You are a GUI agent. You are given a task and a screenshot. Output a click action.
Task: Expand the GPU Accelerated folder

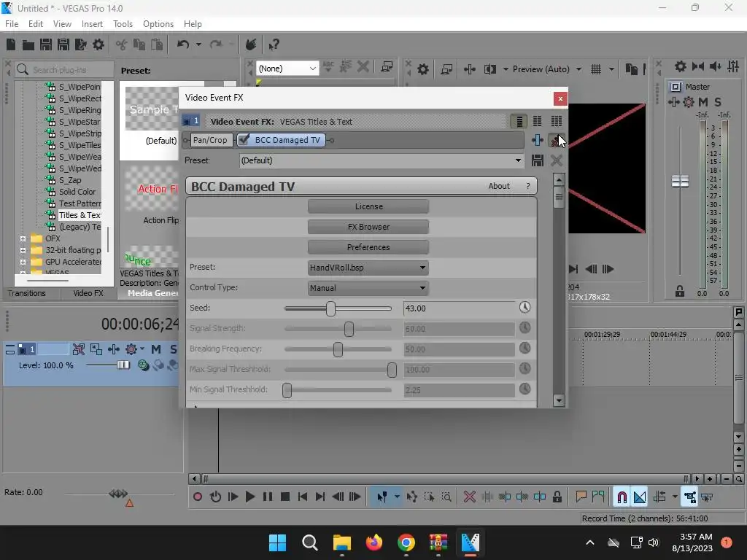tap(23, 262)
